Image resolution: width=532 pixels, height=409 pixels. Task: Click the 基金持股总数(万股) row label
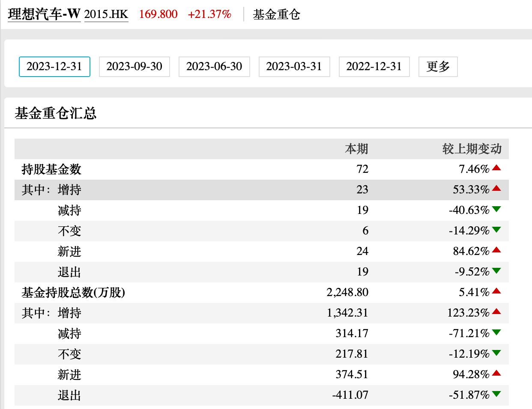tap(73, 293)
